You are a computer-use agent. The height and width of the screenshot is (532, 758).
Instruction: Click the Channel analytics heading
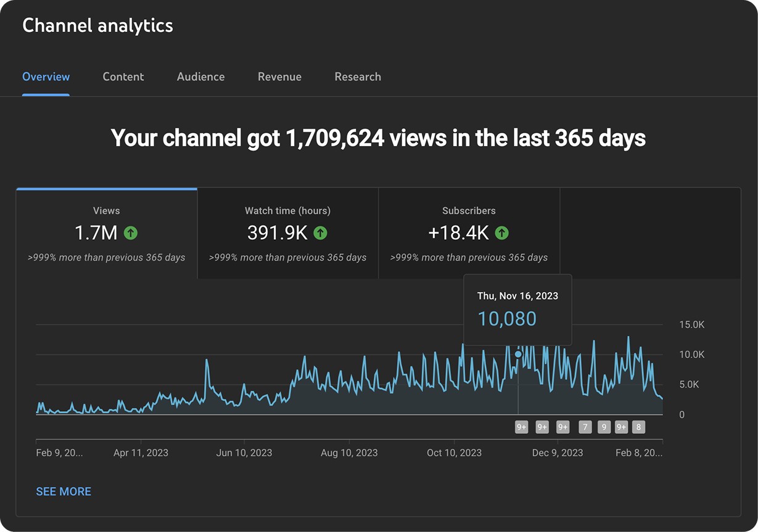[97, 25]
